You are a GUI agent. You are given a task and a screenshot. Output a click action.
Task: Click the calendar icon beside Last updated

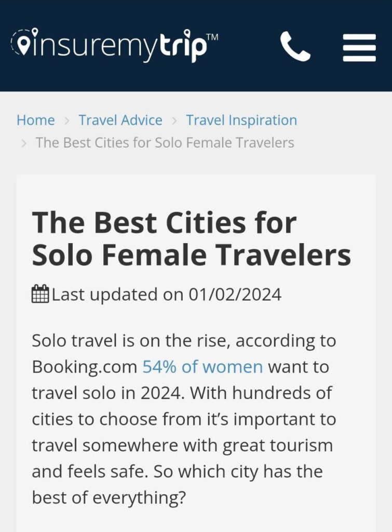click(x=40, y=294)
